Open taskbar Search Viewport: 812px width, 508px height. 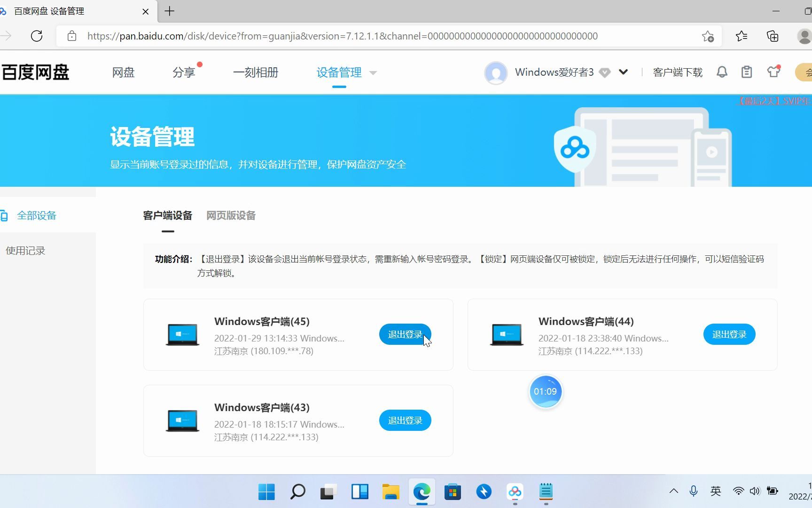(x=297, y=492)
